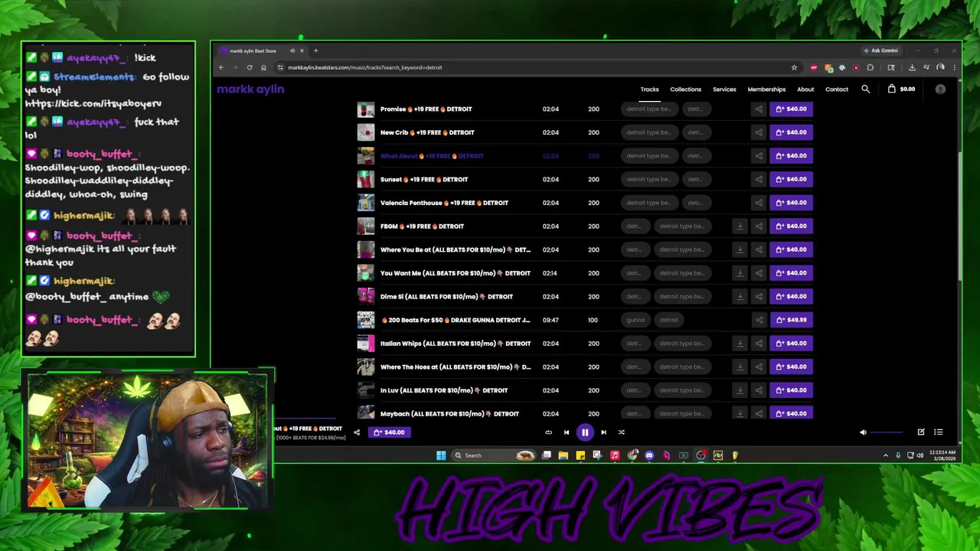The height and width of the screenshot is (551, 980).
Task: Mute audio on the markk aylin Beat Store tab
Action: pos(292,51)
